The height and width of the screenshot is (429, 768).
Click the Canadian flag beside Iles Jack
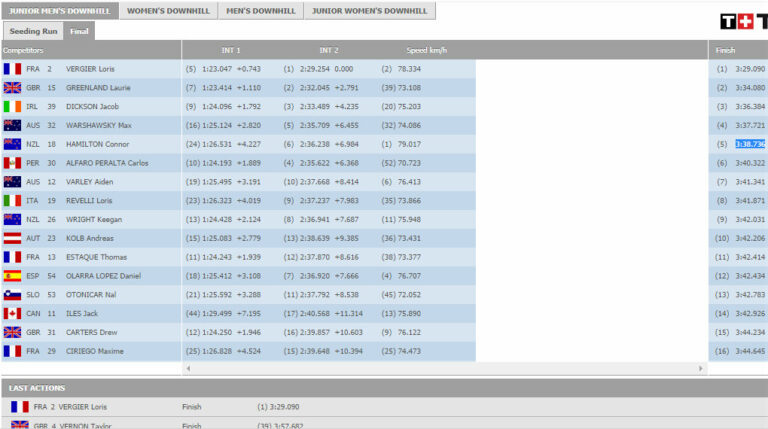point(12,313)
